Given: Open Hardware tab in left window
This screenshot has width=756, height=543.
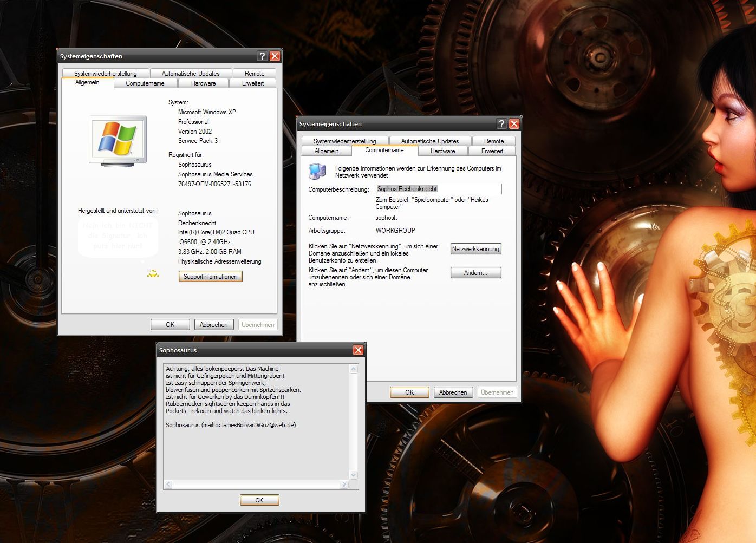Looking at the screenshot, I should (203, 83).
